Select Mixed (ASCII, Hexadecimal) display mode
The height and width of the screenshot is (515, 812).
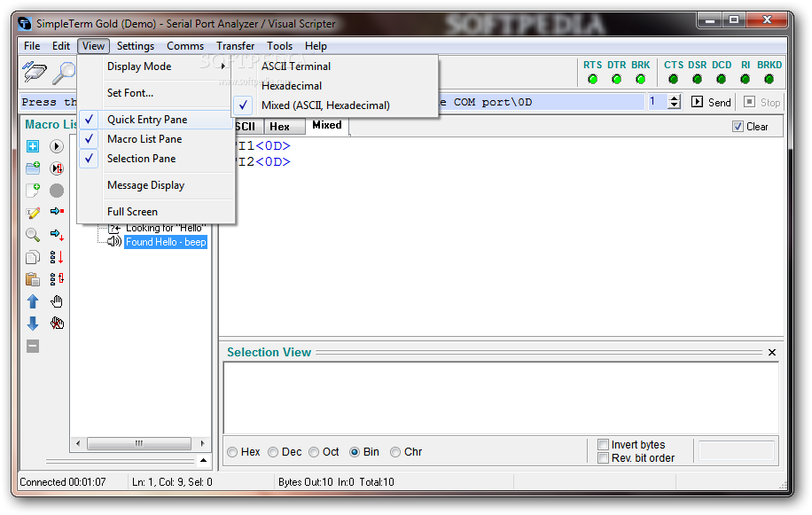point(334,105)
